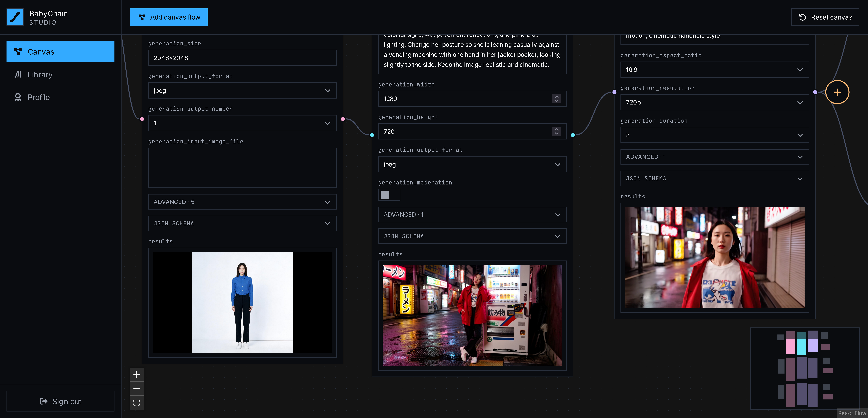This screenshot has width=868, height=418.
Task: Open the vending machine street result image
Action: [x=472, y=315]
